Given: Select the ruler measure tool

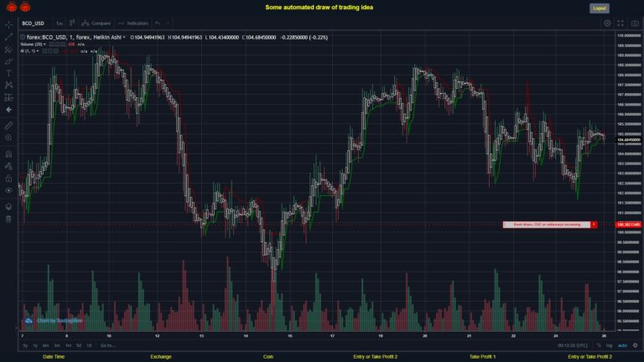Looking at the screenshot, I should click(x=8, y=126).
